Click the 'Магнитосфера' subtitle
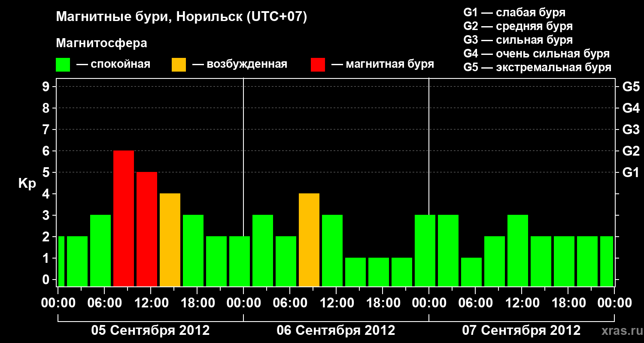644x343 pixels. point(101,43)
